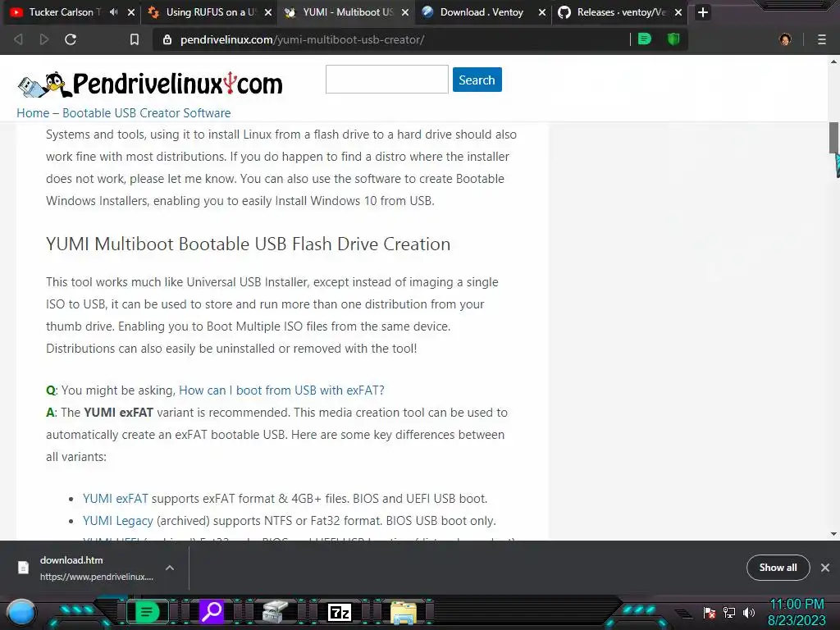Screen dimensions: 840x630
Task: Go back to the previous page
Action: pyautogui.click(x=18, y=39)
